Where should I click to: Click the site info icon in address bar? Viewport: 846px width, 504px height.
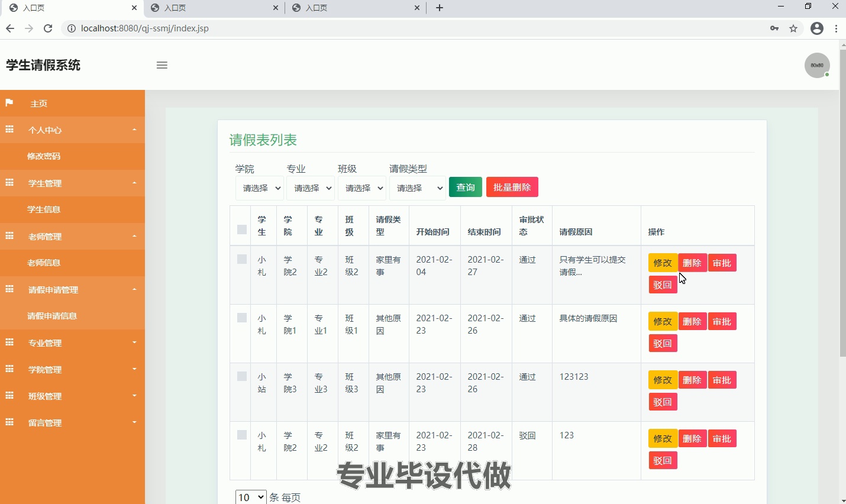pyautogui.click(x=71, y=28)
